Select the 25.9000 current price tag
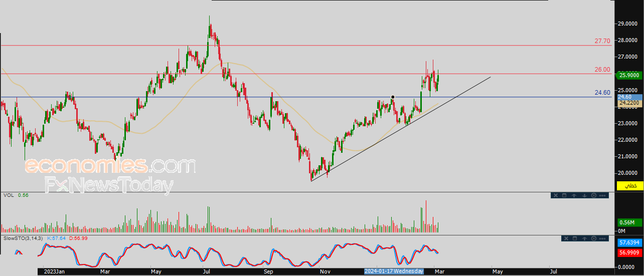644x276 pixels. tap(629, 75)
